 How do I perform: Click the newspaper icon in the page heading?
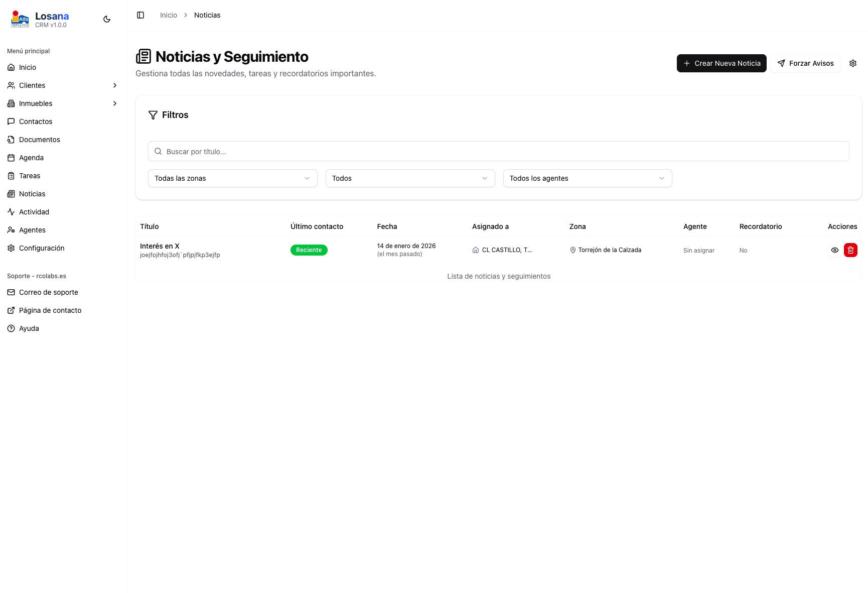143,57
